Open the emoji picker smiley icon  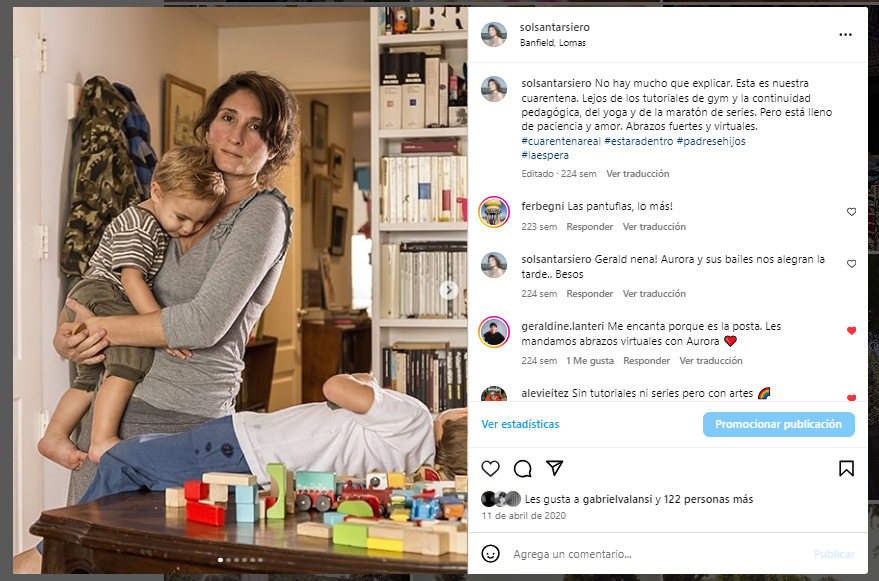pos(491,554)
